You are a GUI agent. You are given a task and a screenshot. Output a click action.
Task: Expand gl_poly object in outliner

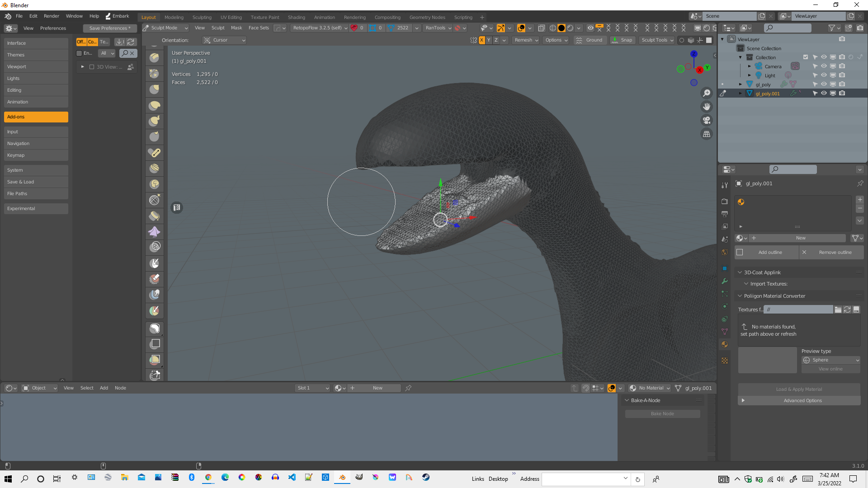tap(741, 84)
